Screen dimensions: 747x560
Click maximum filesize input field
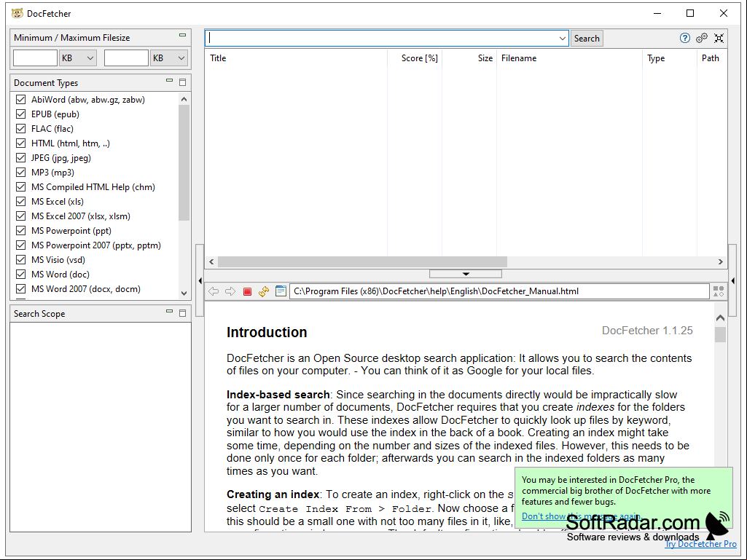(x=126, y=58)
